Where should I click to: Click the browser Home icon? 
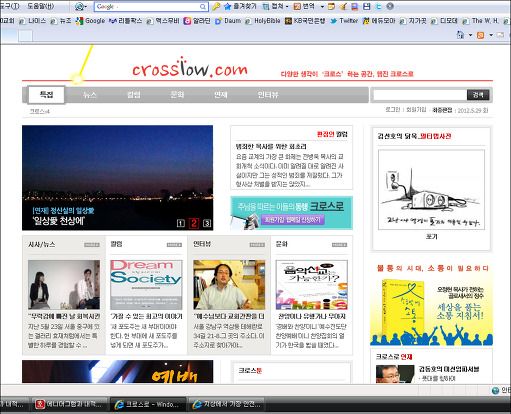point(460,35)
